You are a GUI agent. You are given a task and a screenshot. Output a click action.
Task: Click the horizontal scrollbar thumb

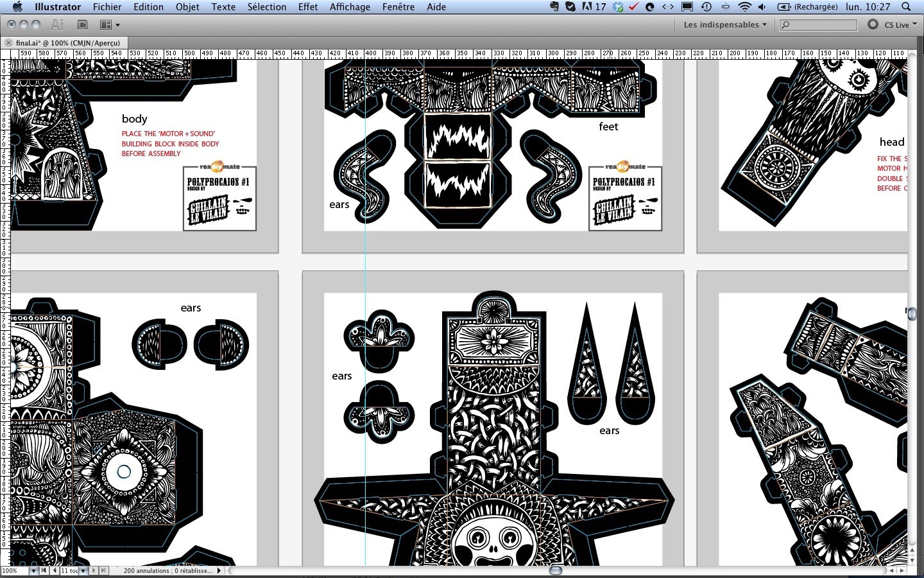[556, 570]
